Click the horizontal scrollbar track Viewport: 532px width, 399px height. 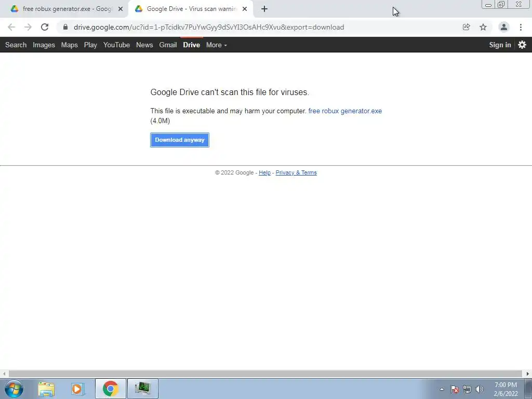tap(265, 374)
